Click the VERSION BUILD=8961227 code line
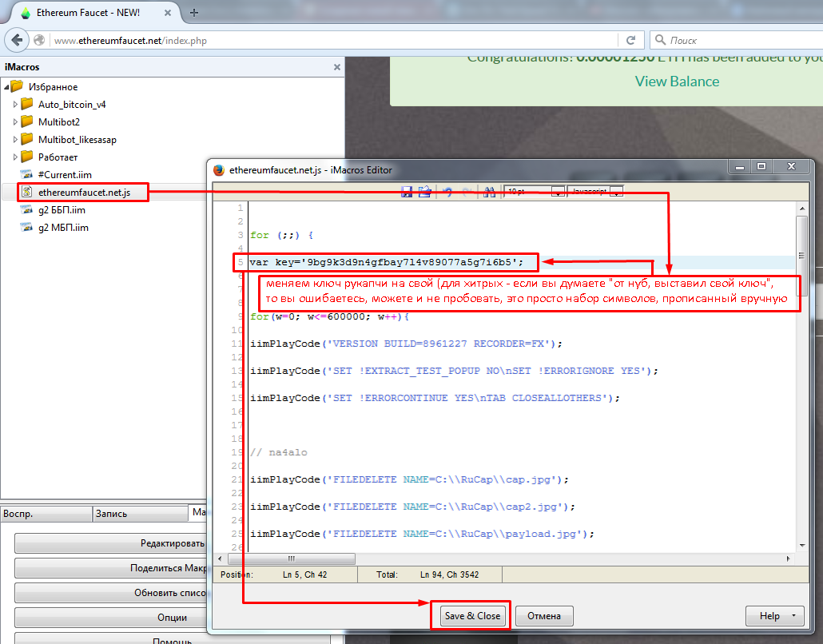 (x=406, y=344)
